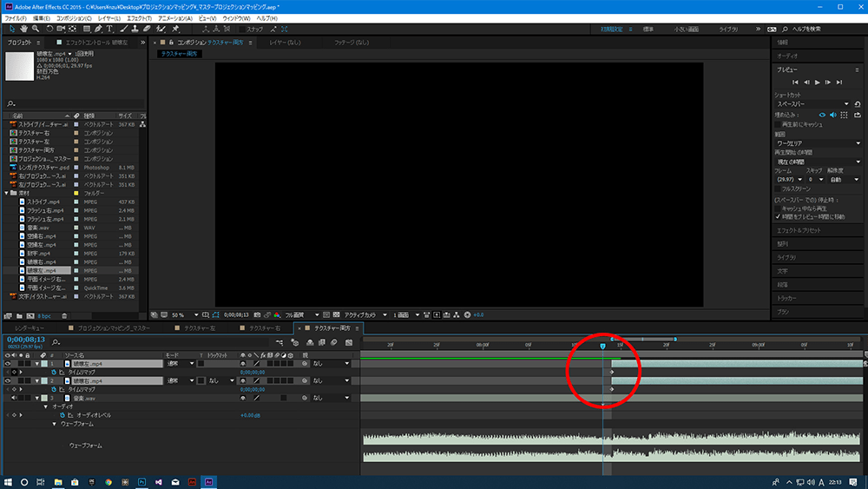
Task: Select the Zoom tool in the toolbar
Action: [36, 29]
